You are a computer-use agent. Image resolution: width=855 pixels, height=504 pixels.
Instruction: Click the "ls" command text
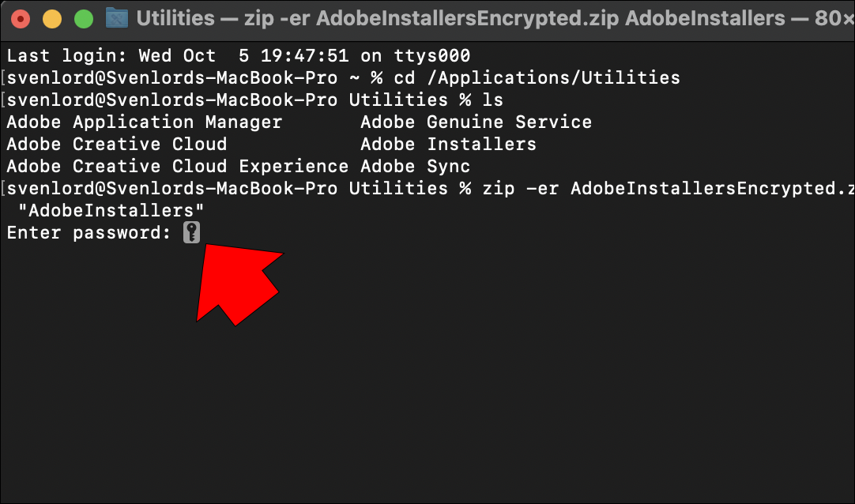point(492,100)
